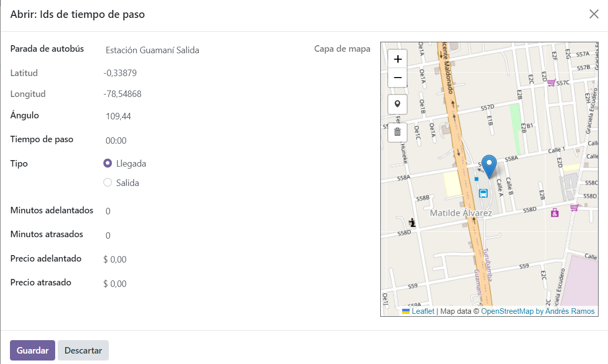Zoom out on the map
The width and height of the screenshot is (608, 364).
point(397,78)
